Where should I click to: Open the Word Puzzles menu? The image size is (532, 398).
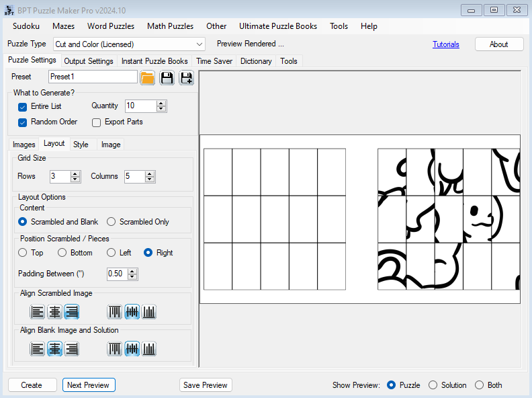pyautogui.click(x=111, y=26)
